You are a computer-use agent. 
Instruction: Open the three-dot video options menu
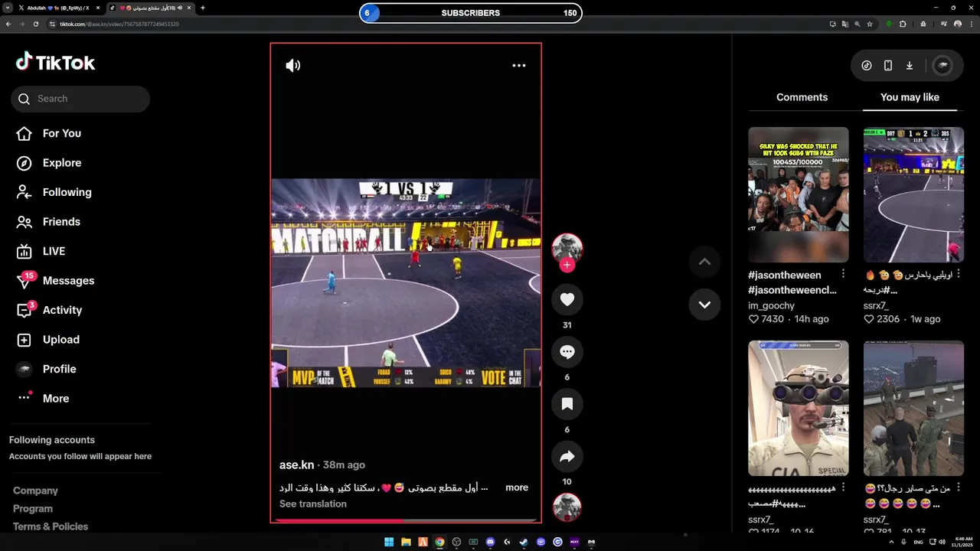pos(519,66)
